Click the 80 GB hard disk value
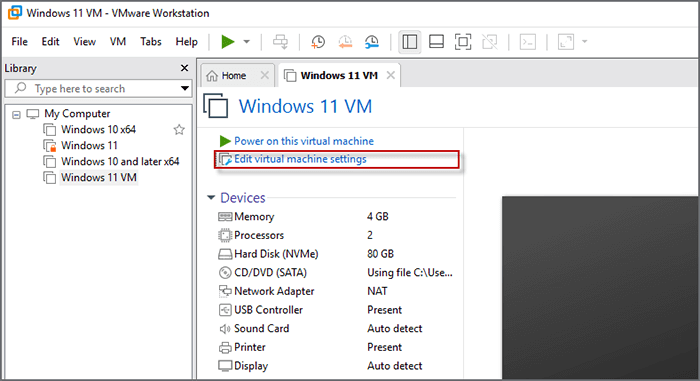Screen dimensions: 700x381 380,254
